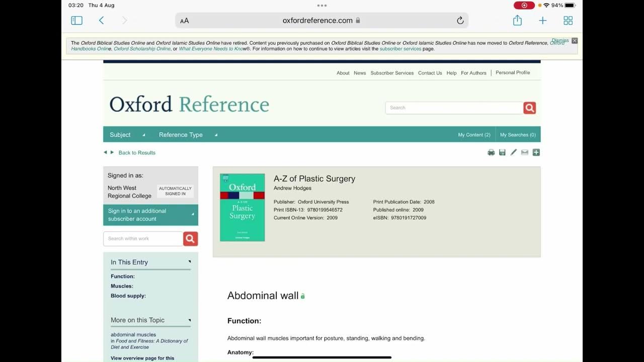Open Subscriber Services page
The width and height of the screenshot is (644, 362).
coord(392,73)
